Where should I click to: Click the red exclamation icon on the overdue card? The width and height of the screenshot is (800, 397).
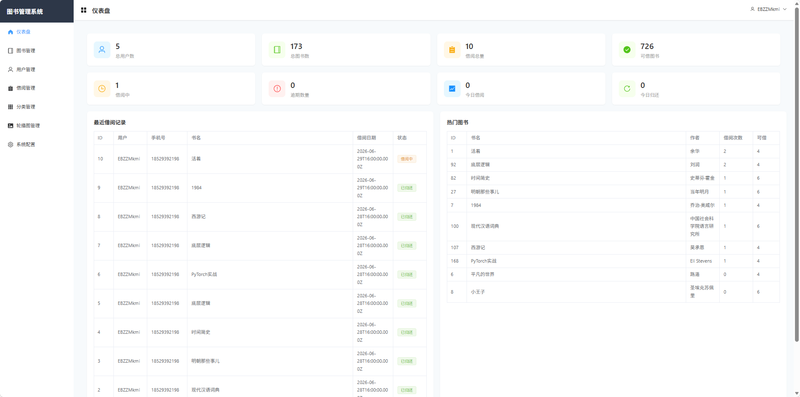pyautogui.click(x=277, y=88)
